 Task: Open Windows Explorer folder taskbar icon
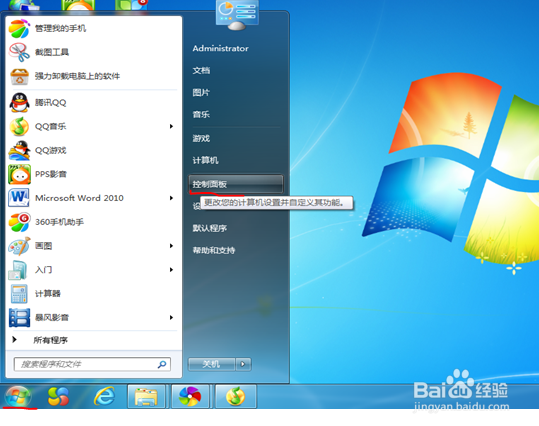point(147,396)
